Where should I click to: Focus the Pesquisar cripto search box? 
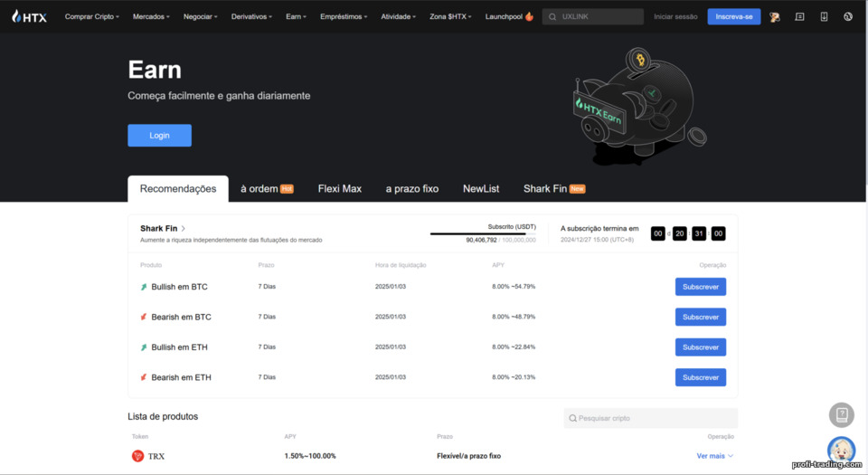tap(650, 418)
